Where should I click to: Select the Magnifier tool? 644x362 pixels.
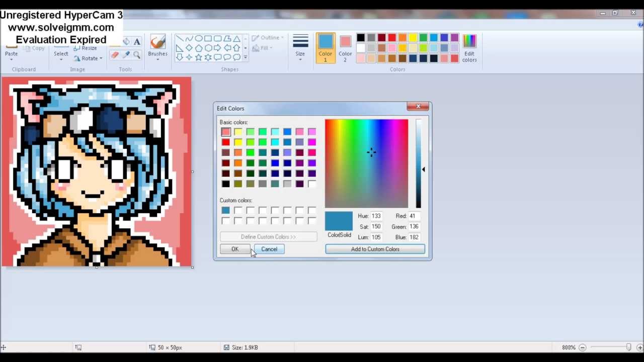click(136, 55)
